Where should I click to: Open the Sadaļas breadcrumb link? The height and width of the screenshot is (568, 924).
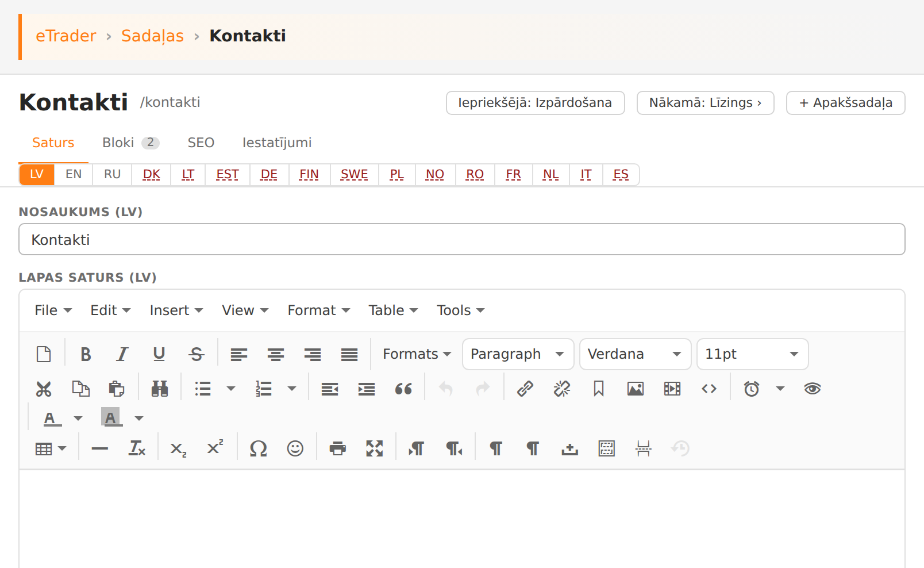pyautogui.click(x=152, y=36)
